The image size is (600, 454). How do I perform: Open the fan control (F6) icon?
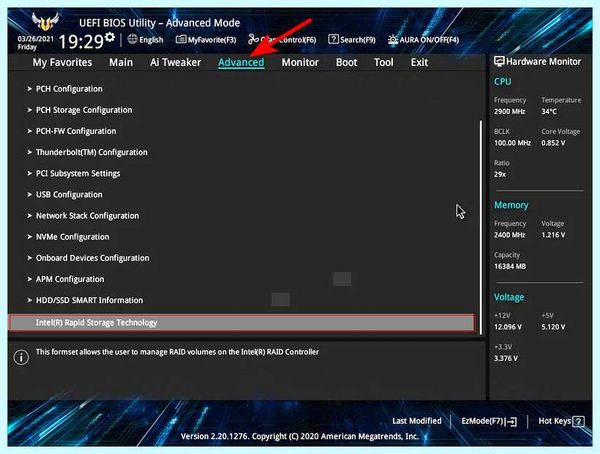coord(253,39)
